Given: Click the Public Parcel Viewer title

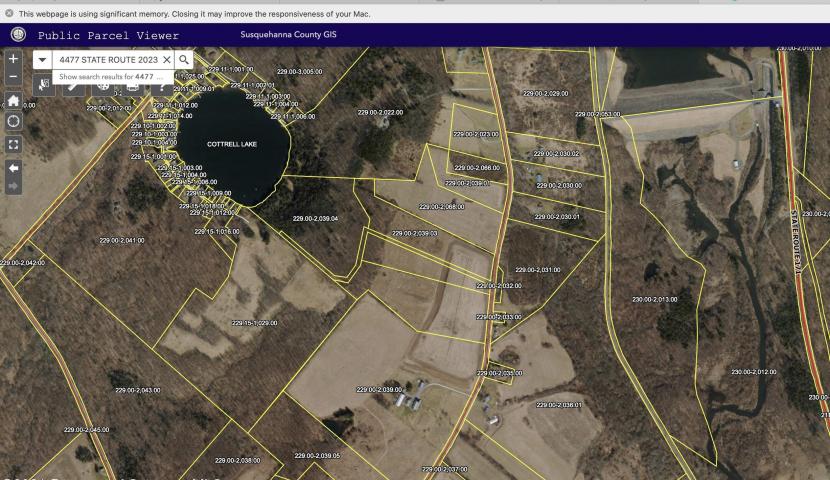Looking at the screenshot, I should (109, 35).
